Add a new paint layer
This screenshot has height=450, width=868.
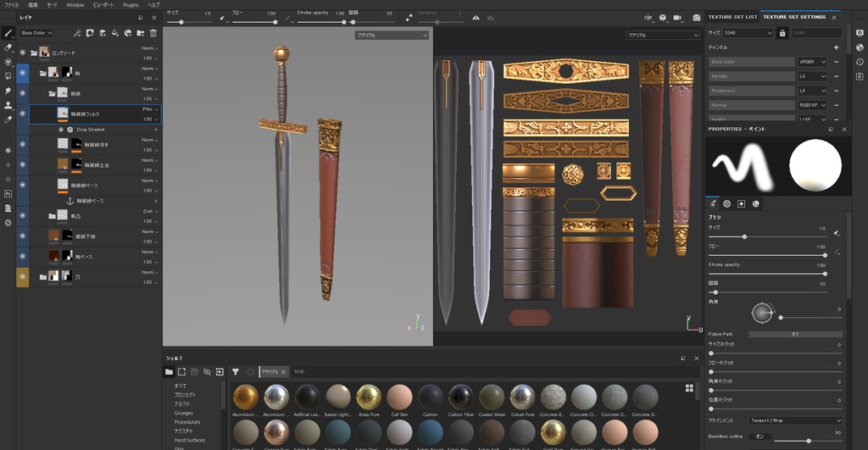coord(103,33)
